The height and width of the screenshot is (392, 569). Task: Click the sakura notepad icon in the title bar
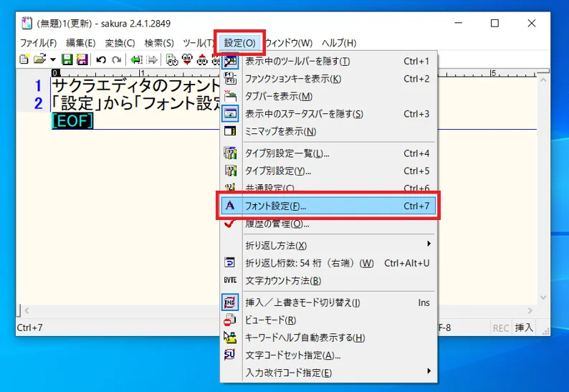[x=27, y=23]
